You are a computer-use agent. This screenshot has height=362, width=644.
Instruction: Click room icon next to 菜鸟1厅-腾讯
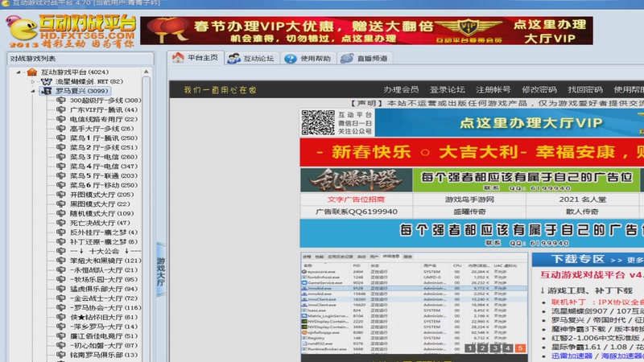pos(61,138)
